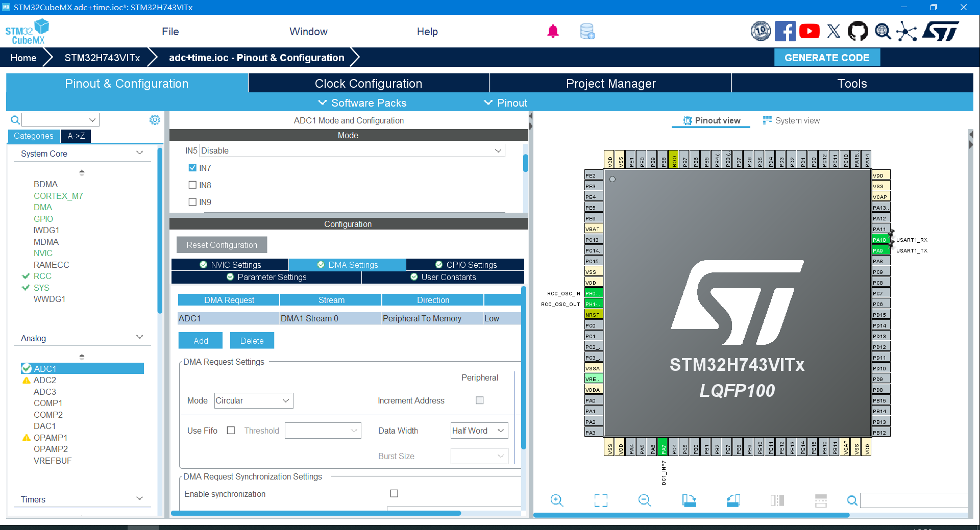Click the STM32CubeMX logo
This screenshot has width=980, height=530.
(x=27, y=32)
